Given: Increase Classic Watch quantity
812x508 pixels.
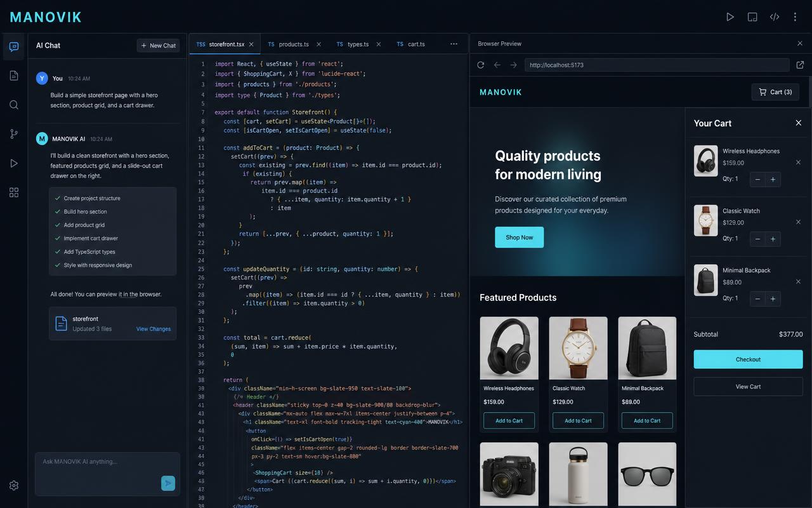Looking at the screenshot, I should click(x=773, y=239).
